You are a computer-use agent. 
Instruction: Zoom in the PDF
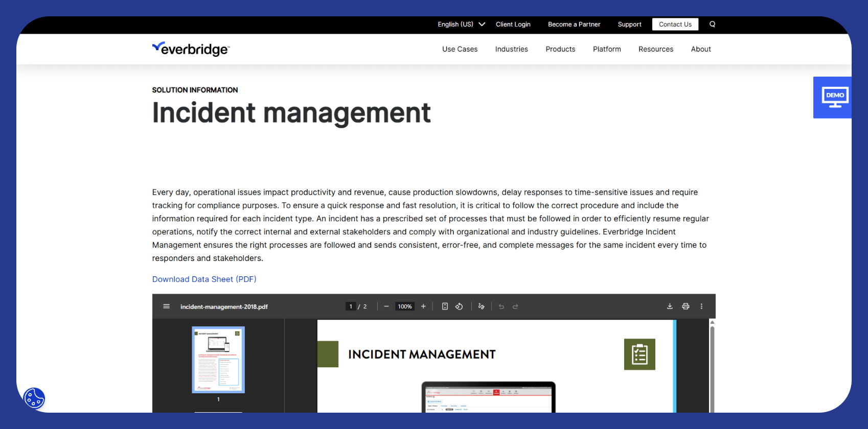pos(423,306)
